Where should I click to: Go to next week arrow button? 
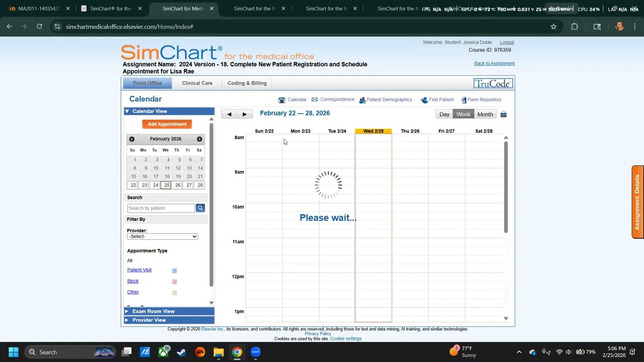tap(245, 114)
